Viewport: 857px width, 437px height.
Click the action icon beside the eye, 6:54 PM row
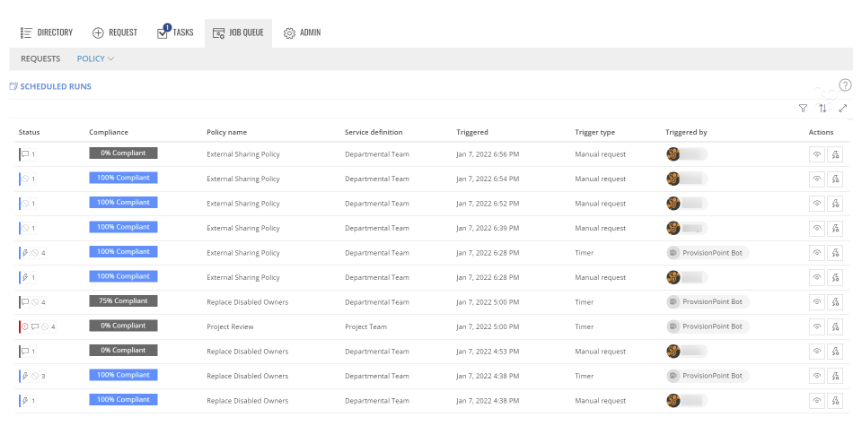835,179
